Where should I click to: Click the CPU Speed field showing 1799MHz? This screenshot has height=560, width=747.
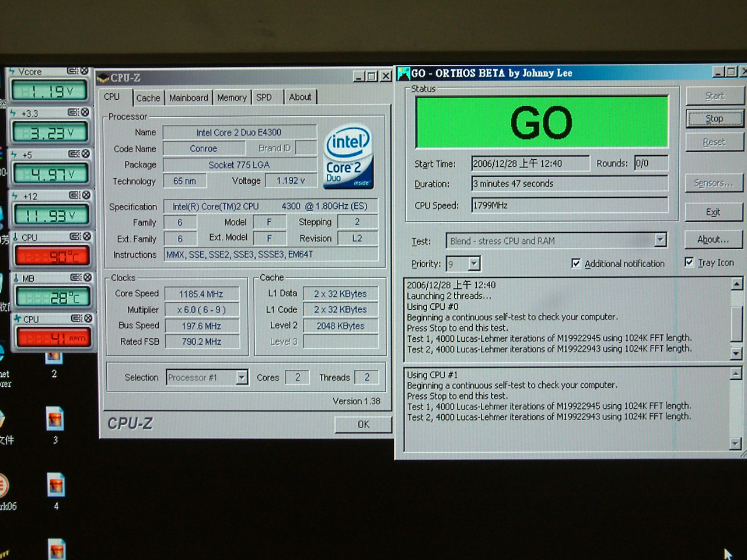tap(570, 205)
